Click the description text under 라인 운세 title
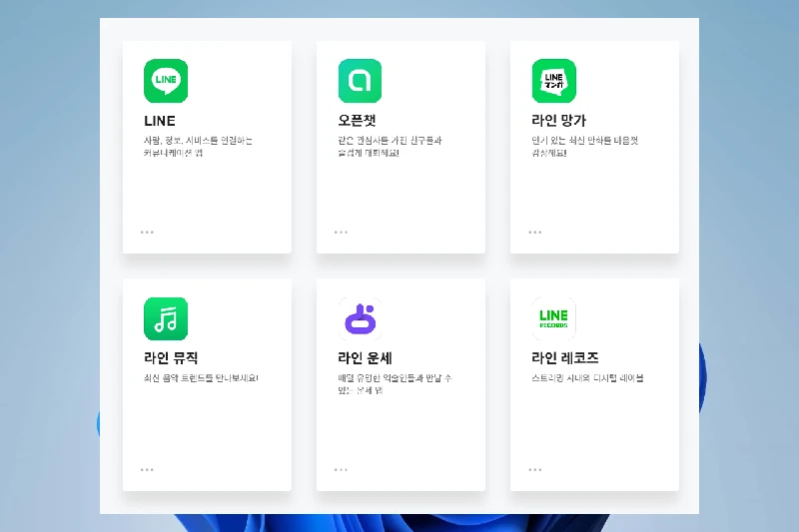Image resolution: width=799 pixels, height=532 pixels. coord(395,384)
